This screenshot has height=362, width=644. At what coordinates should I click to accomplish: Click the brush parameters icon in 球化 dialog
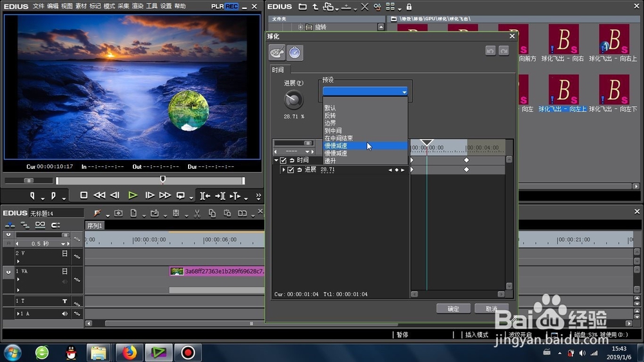pos(277,53)
